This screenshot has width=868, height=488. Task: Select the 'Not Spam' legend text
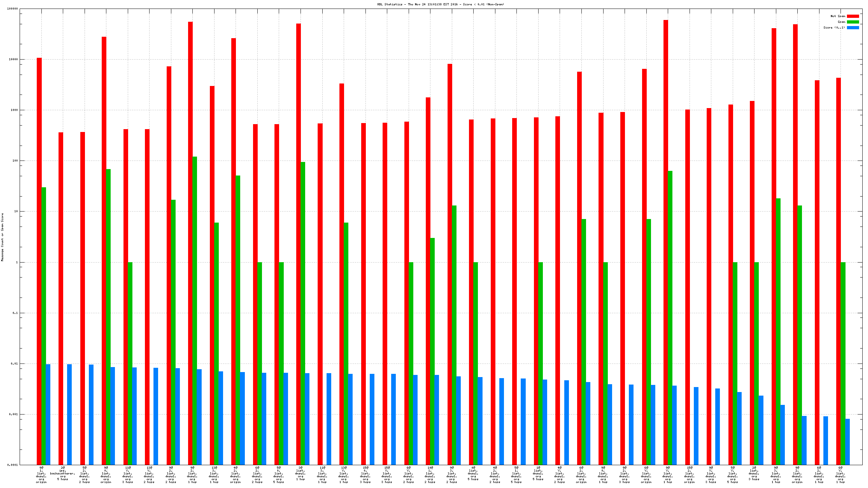(x=838, y=16)
